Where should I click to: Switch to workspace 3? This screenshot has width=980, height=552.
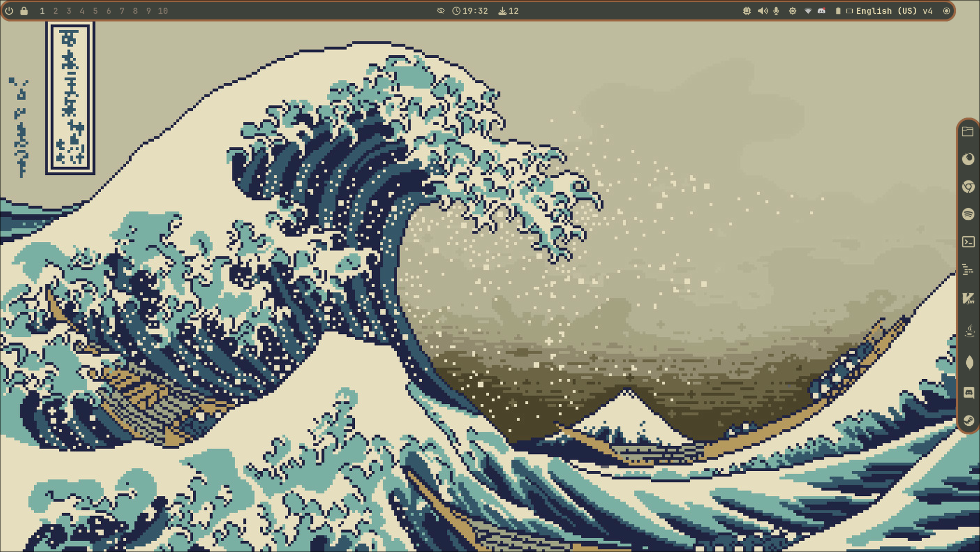69,11
